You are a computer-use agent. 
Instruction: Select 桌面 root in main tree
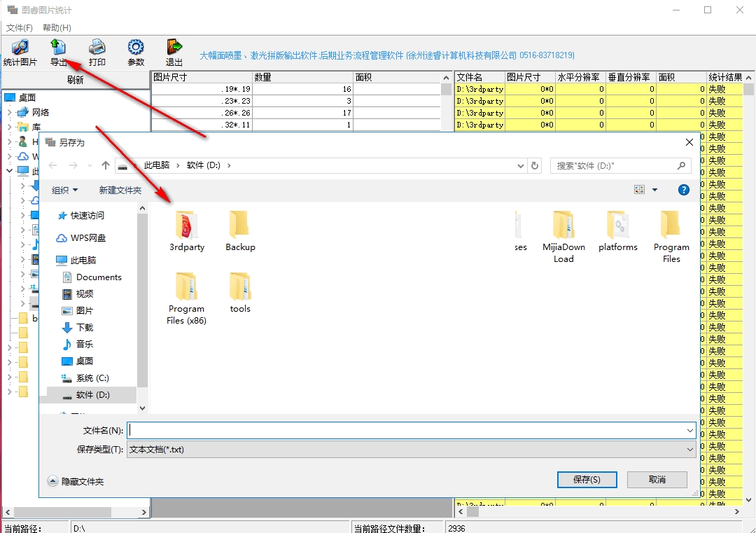coord(21,97)
